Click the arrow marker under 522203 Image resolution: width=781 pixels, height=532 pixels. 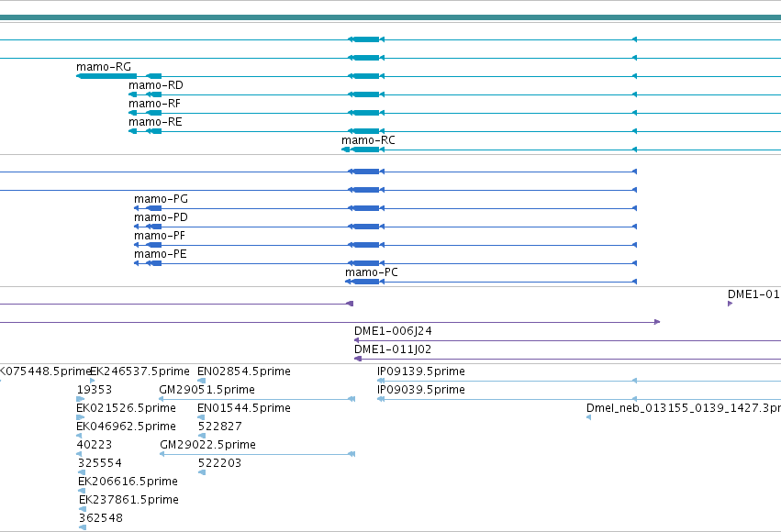202,472
